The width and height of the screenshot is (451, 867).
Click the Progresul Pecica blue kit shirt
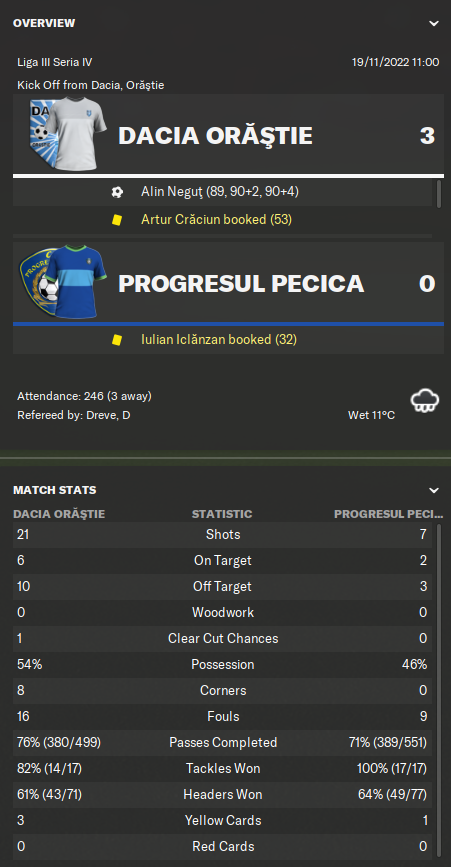pos(76,283)
